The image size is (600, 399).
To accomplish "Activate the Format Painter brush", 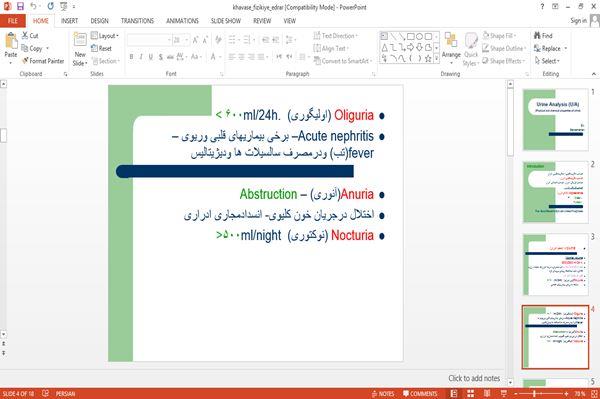I will tap(43, 61).
